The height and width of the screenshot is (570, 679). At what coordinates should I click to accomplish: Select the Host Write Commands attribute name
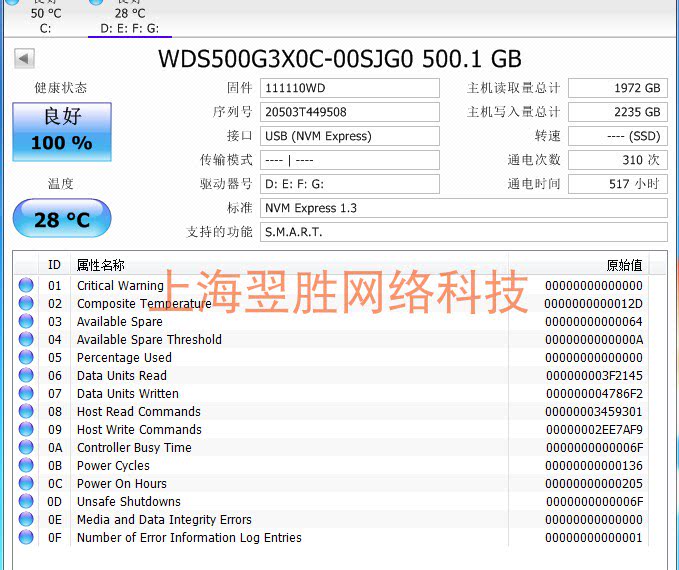139,430
